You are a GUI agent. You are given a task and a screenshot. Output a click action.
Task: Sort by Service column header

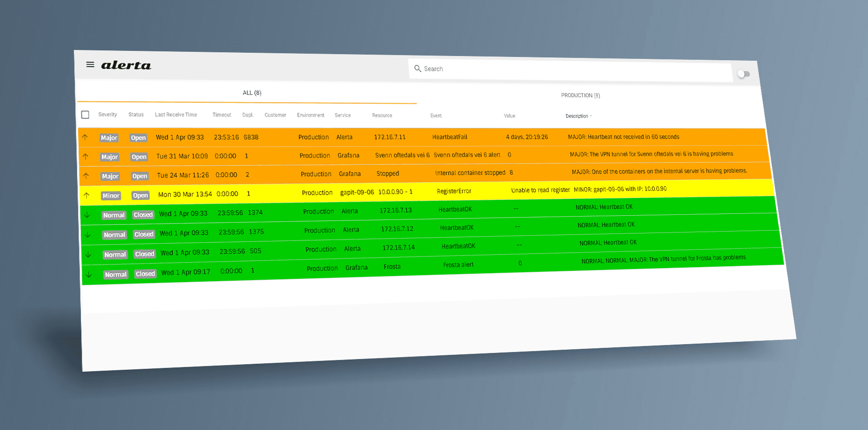tap(343, 115)
